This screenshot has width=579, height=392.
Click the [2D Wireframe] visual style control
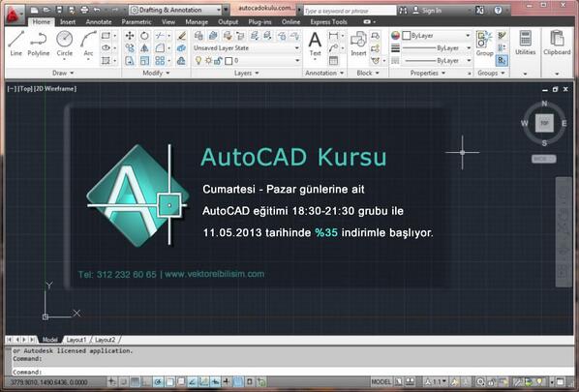tap(55, 89)
